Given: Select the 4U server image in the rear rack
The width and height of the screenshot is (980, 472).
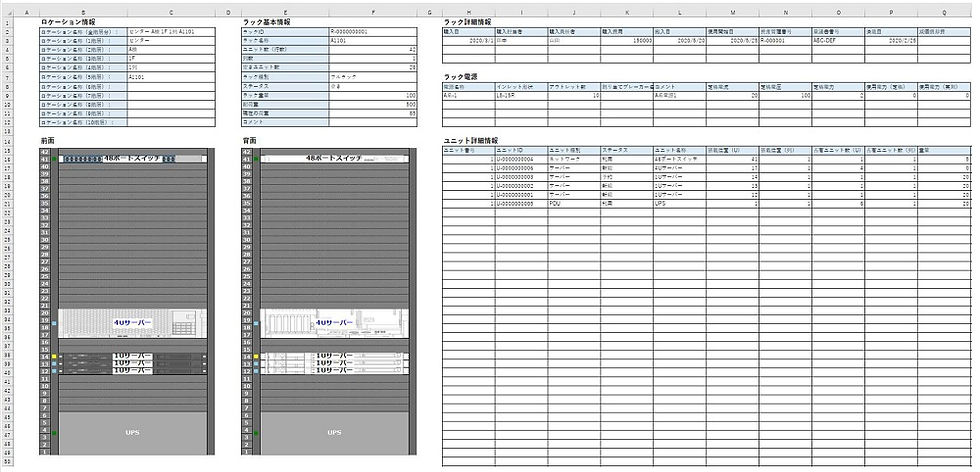Looking at the screenshot, I should coord(334,323).
